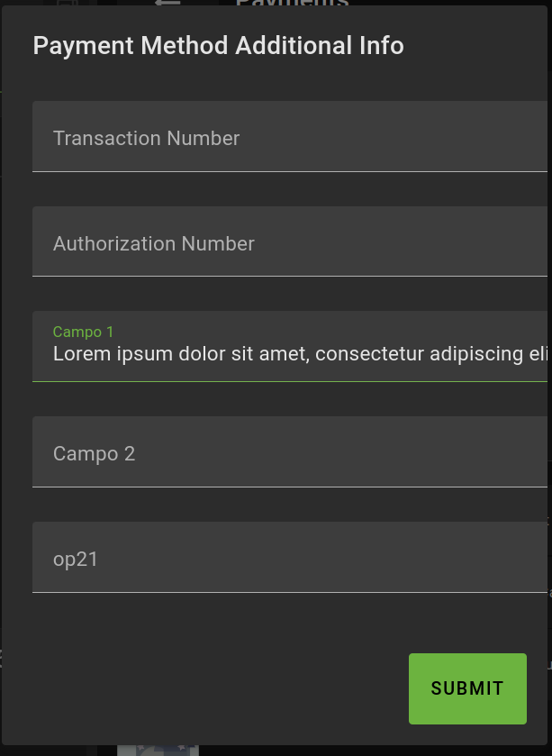Click the green Campo 1 floating label
Screen dimensions: 552x756
click(x=83, y=332)
